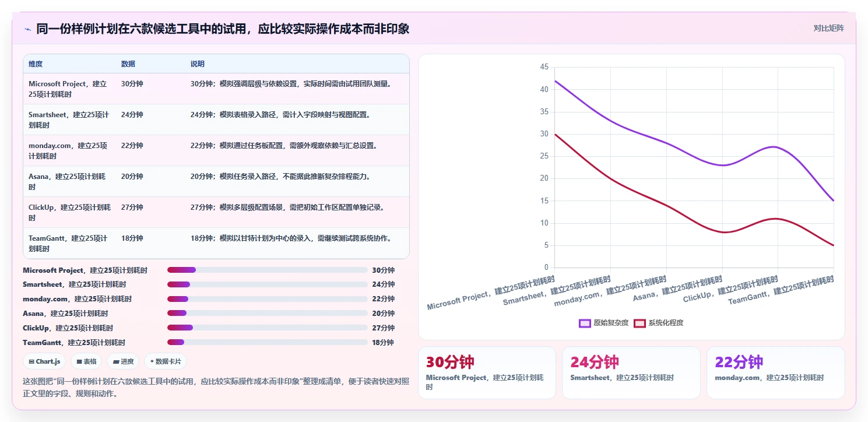This screenshot has width=868, height=422.
Task: Click the TeamGantt progress list label
Action: click(74, 343)
